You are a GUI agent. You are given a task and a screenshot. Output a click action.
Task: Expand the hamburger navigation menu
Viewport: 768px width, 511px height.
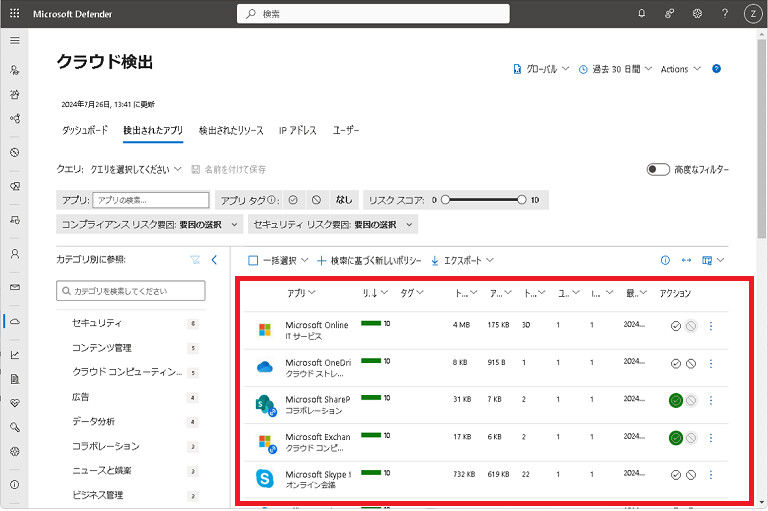15,40
